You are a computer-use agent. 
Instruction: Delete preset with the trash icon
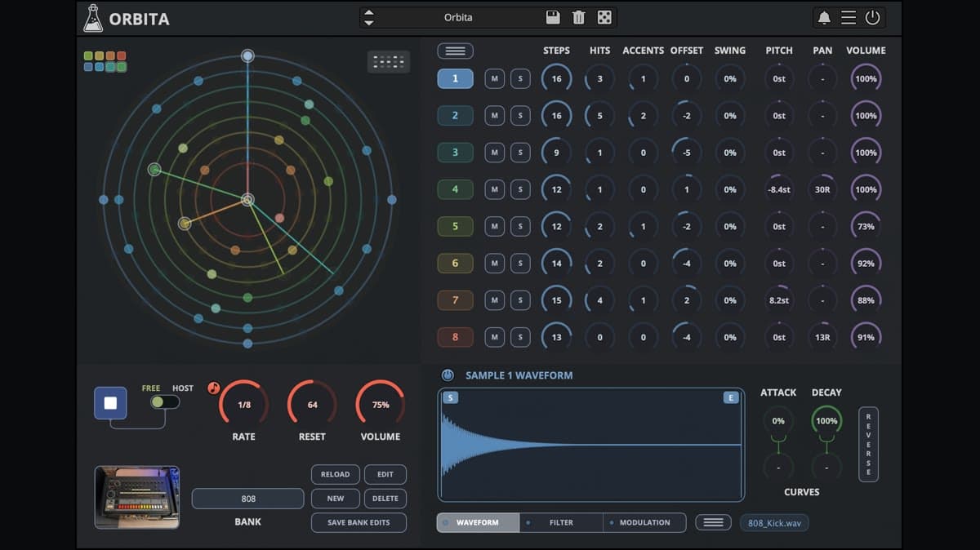point(578,17)
